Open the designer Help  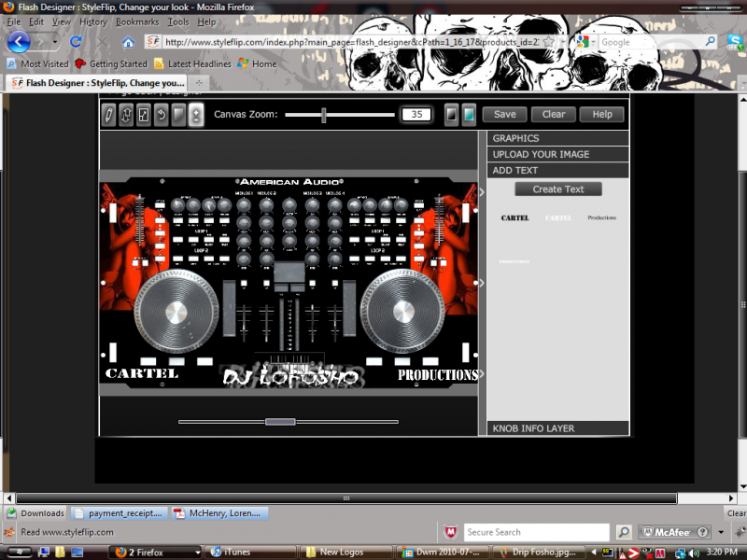601,114
